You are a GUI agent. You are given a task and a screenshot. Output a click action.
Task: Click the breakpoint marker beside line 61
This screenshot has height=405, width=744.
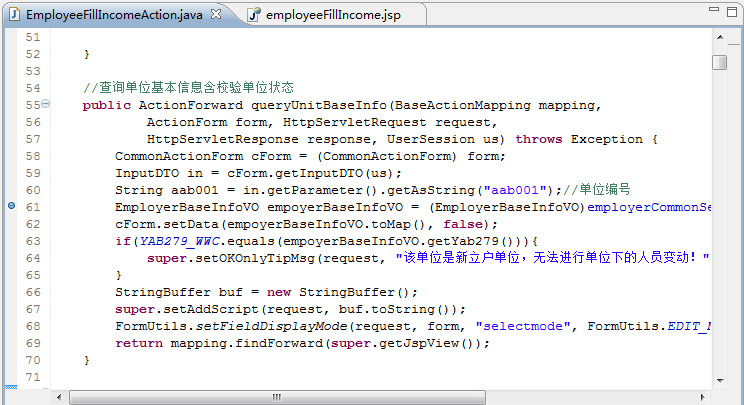11,207
